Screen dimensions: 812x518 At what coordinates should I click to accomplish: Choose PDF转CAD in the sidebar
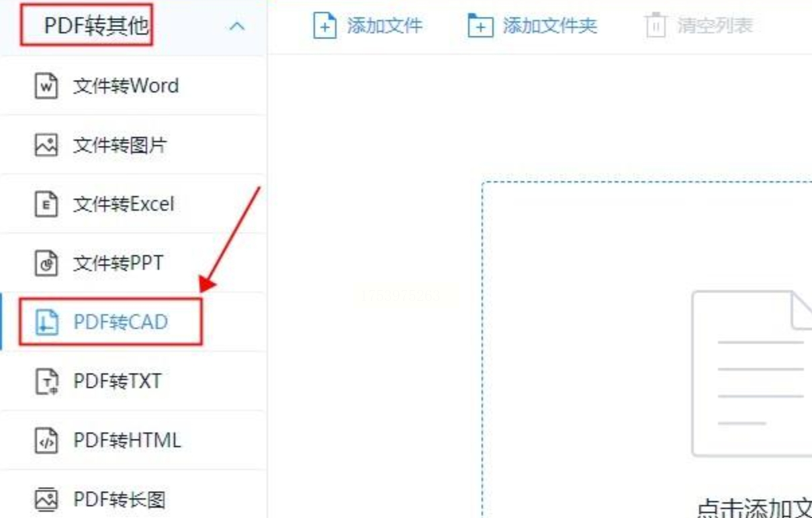[134, 322]
